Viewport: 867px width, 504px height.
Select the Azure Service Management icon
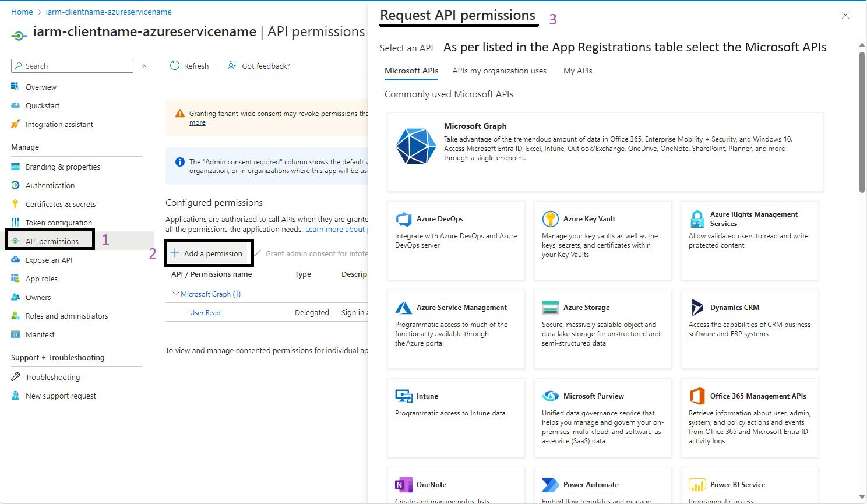click(x=404, y=308)
